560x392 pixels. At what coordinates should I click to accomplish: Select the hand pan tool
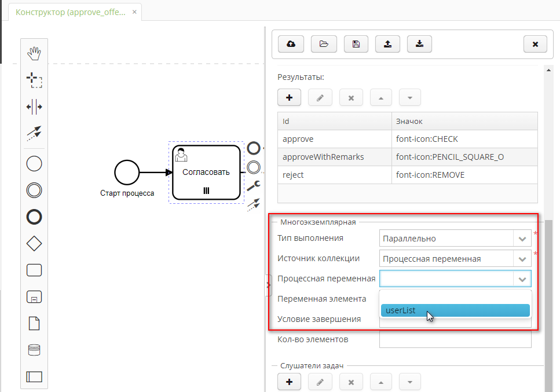34,53
